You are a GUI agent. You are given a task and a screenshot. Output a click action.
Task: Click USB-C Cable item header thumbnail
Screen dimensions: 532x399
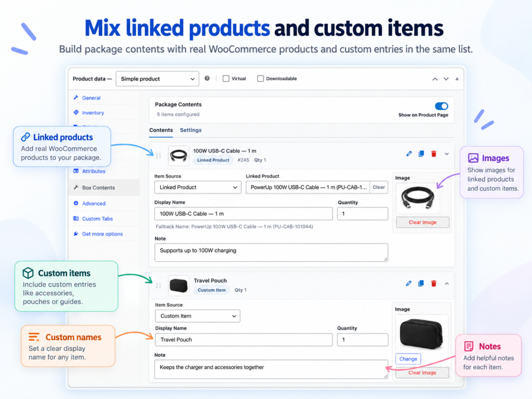tap(179, 156)
